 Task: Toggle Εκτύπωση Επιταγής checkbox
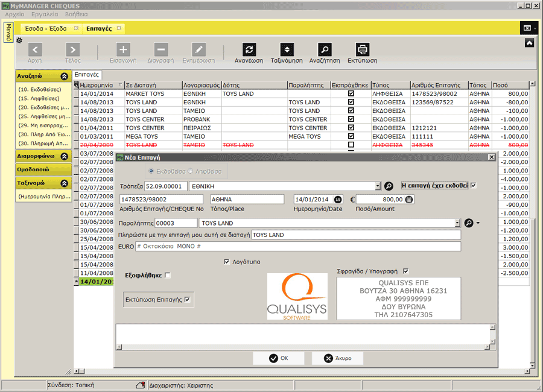coord(187,300)
